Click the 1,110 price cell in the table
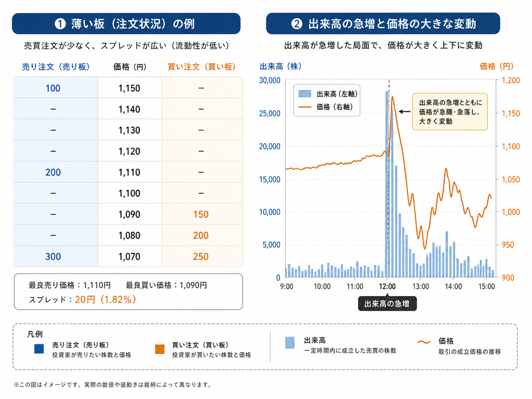This screenshot has width=532, height=399. (129, 172)
